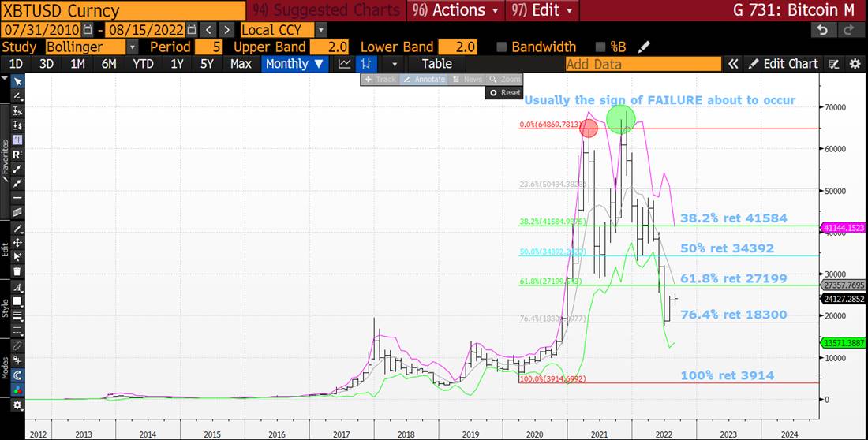This screenshot has height=440, width=868.
Task: Toggle the lock drawing mode
Action: tap(17, 361)
